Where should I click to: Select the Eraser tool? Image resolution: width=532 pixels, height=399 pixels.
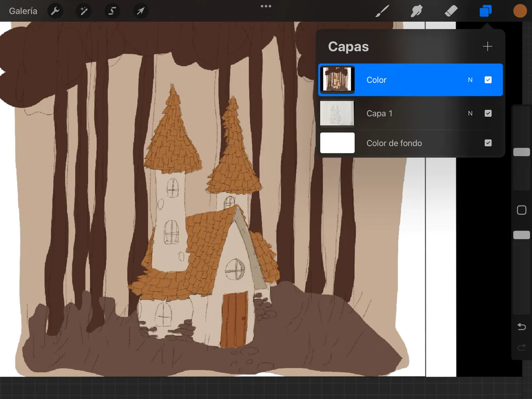click(x=451, y=11)
